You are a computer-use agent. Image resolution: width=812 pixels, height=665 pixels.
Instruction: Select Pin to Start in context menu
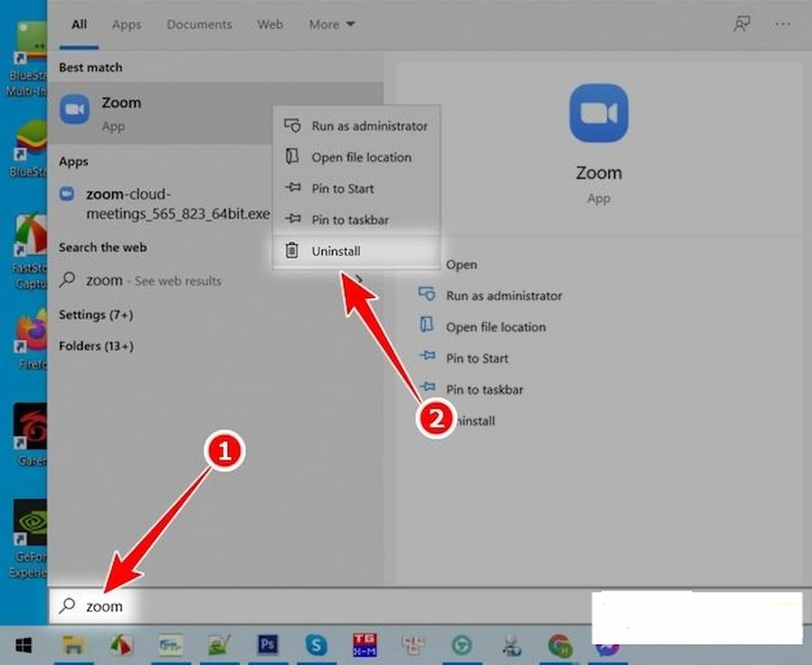click(356, 189)
